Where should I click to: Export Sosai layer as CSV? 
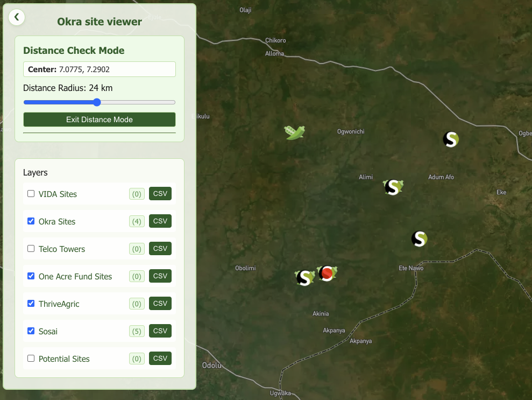[160, 331]
